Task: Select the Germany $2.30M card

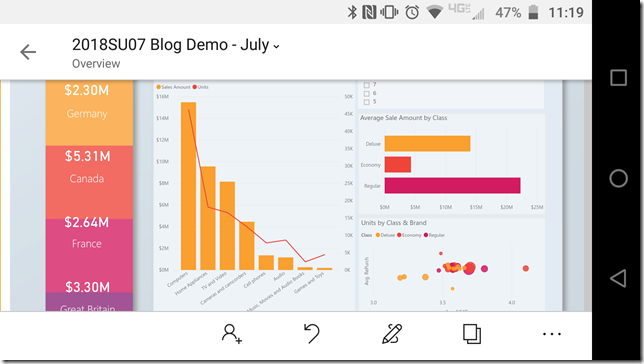Action: [89, 113]
